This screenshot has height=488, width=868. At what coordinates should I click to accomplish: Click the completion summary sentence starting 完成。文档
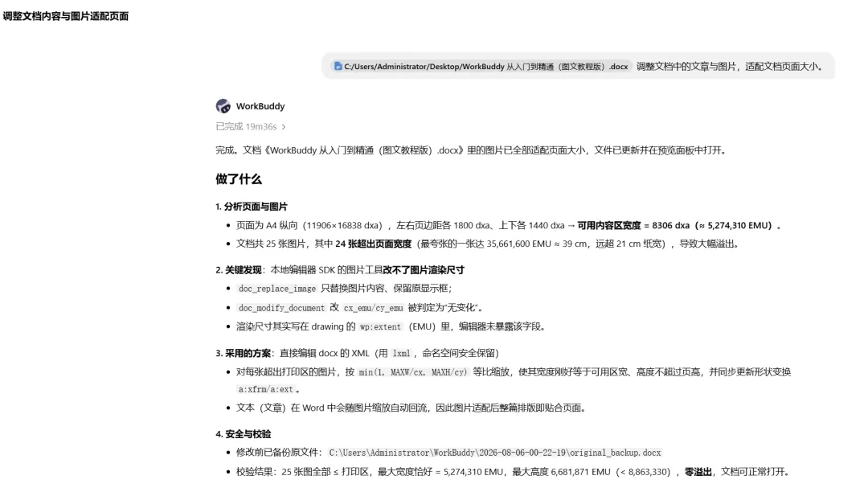pyautogui.click(x=471, y=150)
